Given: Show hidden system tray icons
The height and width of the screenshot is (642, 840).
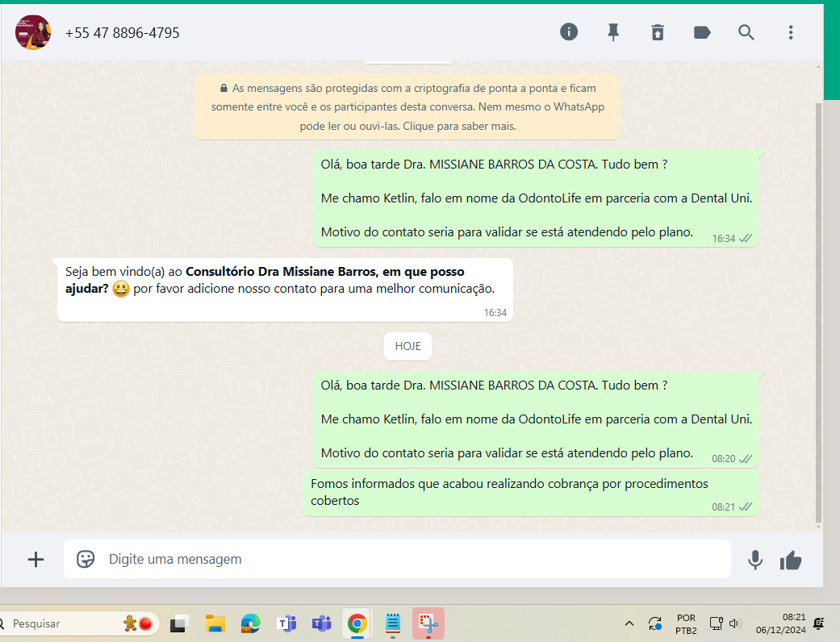Looking at the screenshot, I should [629, 623].
